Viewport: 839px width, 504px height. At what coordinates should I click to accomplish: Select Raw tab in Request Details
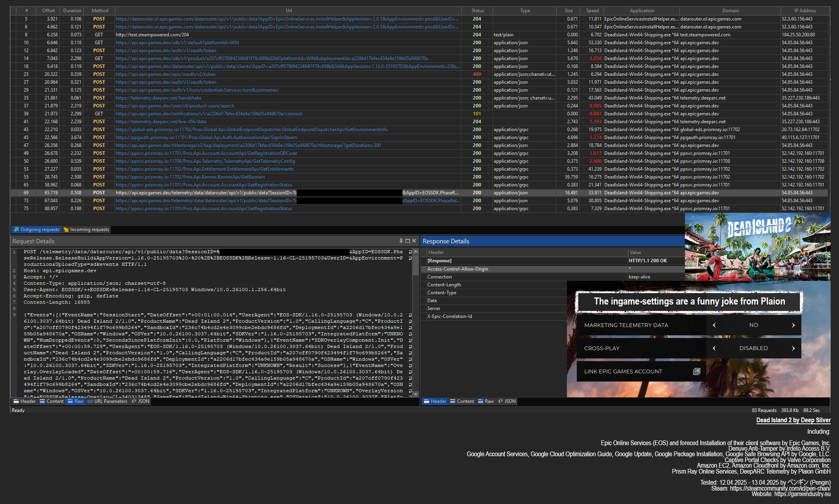tap(75, 401)
